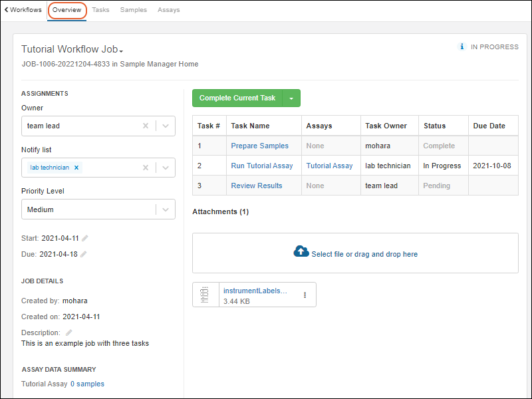Go back to Workflows
This screenshot has height=399, width=532.
tap(23, 10)
